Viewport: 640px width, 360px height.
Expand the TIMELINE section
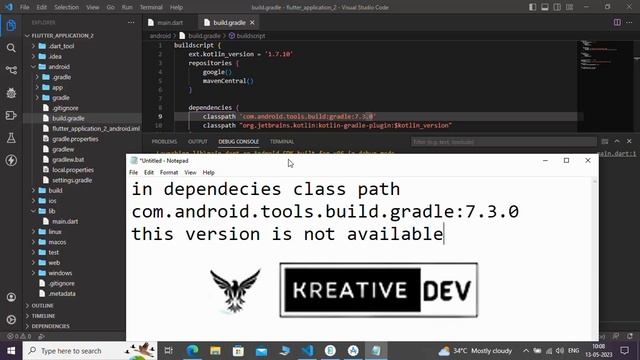click(x=43, y=316)
